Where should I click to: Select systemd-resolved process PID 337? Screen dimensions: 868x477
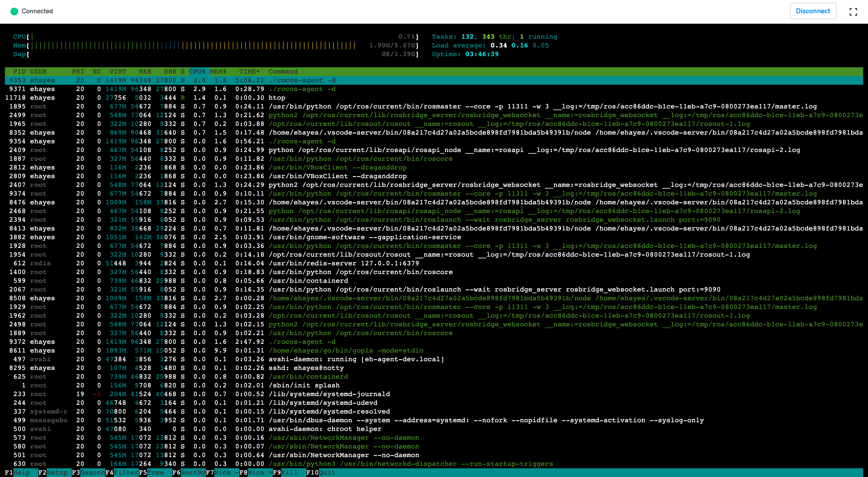434,411
